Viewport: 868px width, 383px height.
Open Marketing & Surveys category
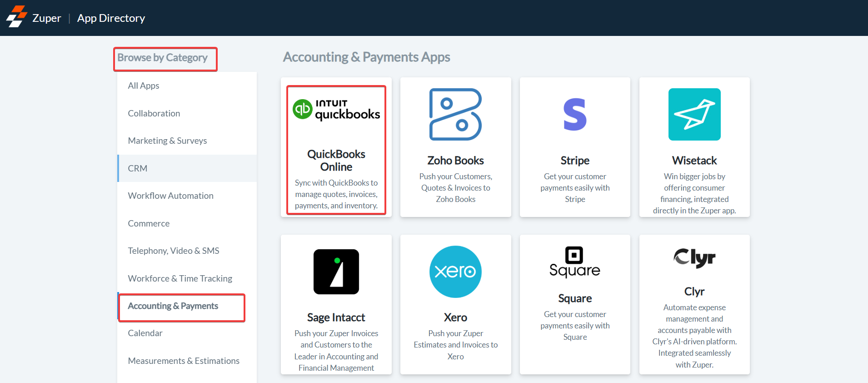pos(187,141)
